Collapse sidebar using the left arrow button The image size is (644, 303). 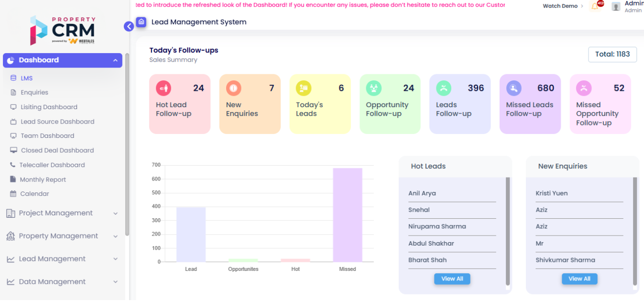129,26
